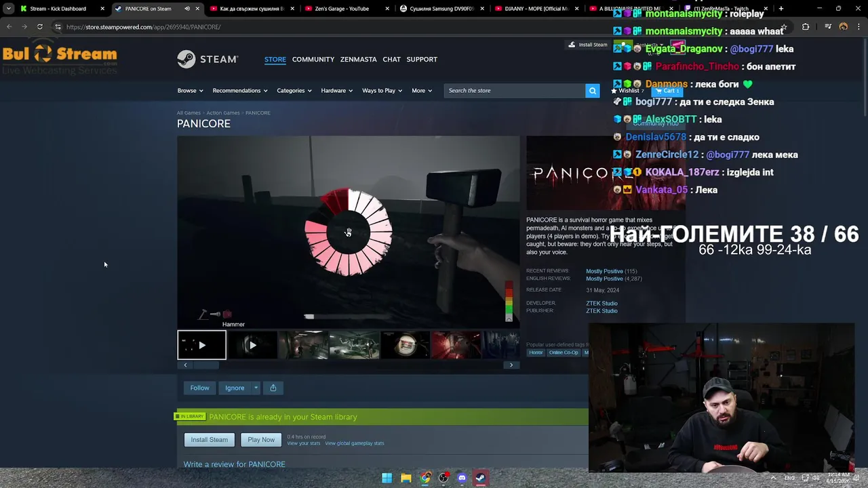
Task: Open recent reviews Mostly Positive link
Action: pos(604,271)
